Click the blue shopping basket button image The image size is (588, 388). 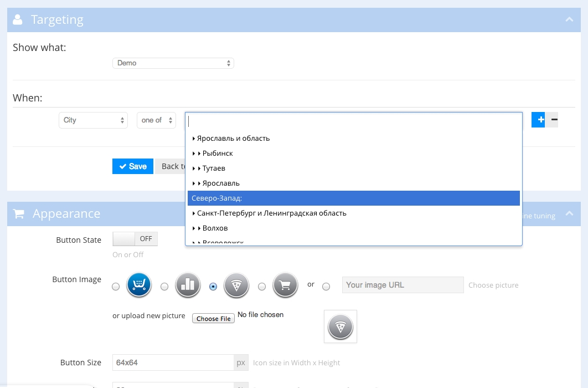tap(139, 285)
